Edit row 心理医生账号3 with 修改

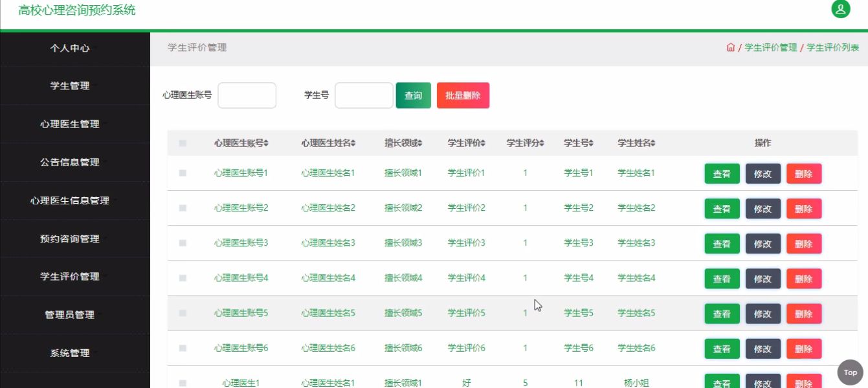point(762,244)
